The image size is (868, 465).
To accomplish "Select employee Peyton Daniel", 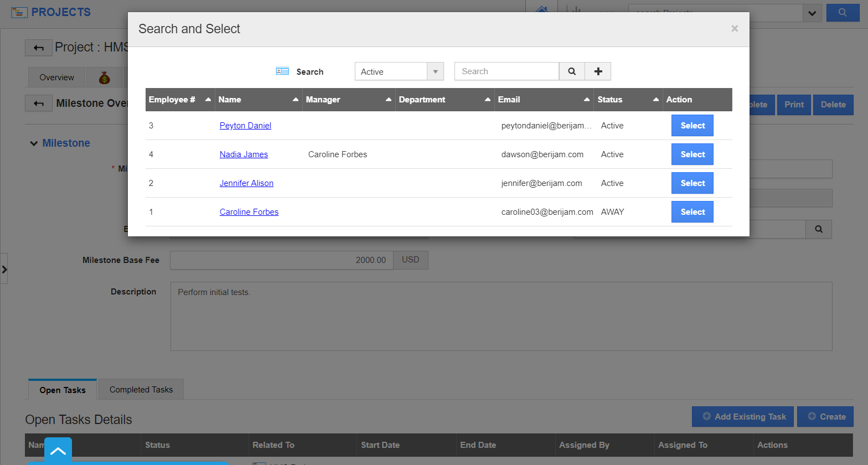I will (692, 126).
